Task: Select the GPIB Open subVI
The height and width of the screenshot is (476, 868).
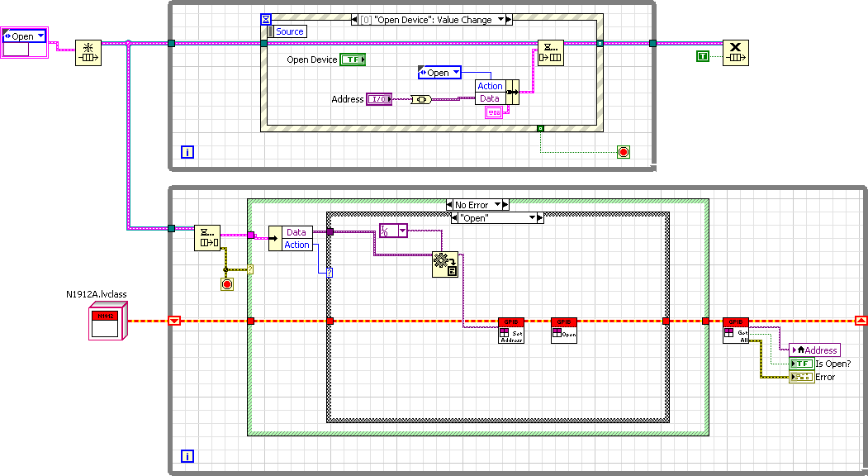Action: click(x=564, y=331)
